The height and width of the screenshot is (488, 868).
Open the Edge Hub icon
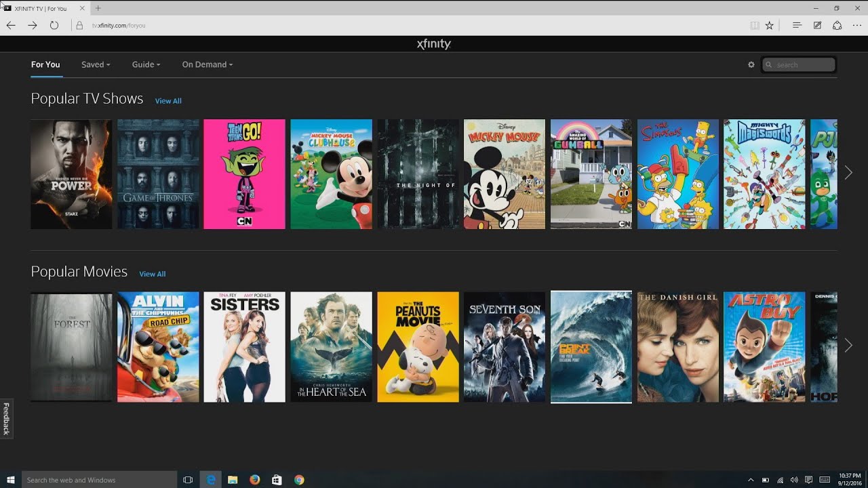[x=797, y=25]
